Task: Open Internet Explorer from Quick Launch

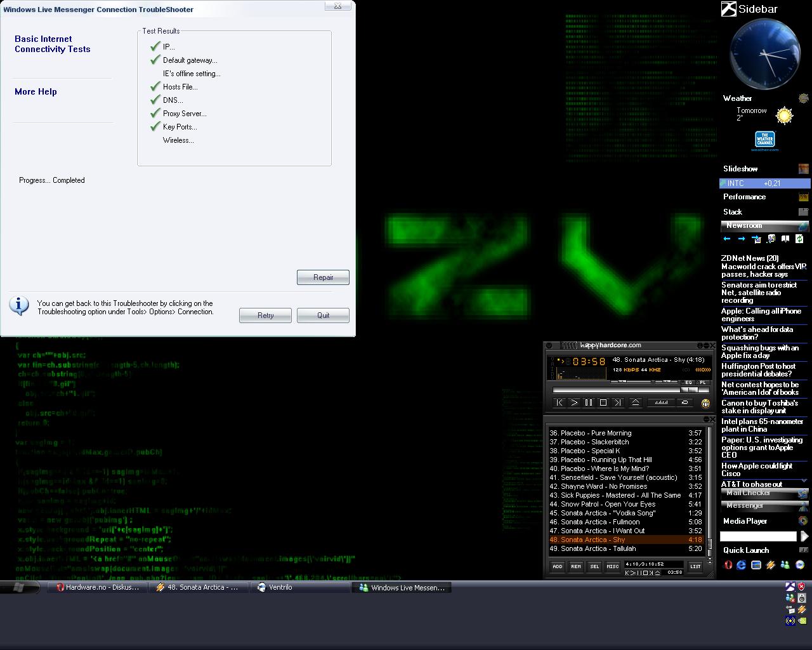Action: click(741, 565)
